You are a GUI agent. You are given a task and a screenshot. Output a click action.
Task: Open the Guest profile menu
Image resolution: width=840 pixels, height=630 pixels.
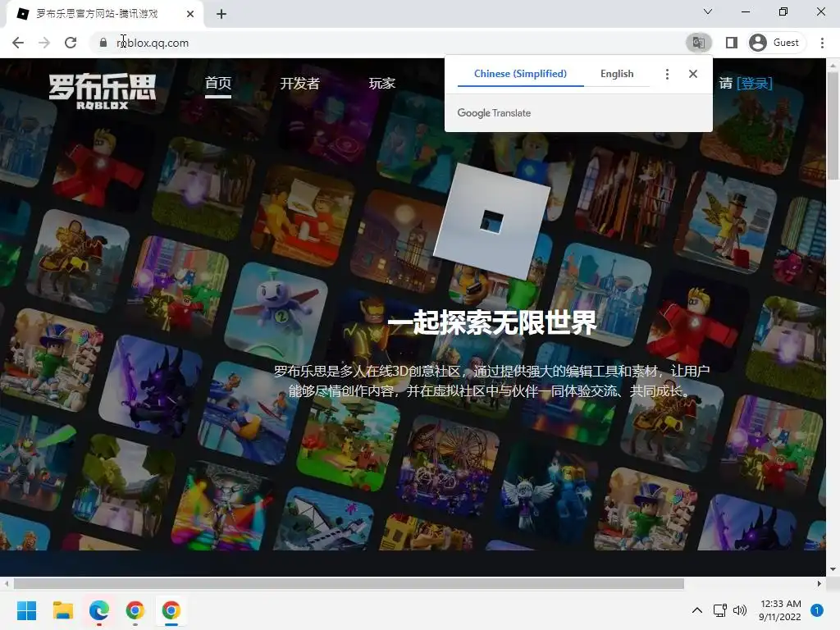click(x=776, y=43)
